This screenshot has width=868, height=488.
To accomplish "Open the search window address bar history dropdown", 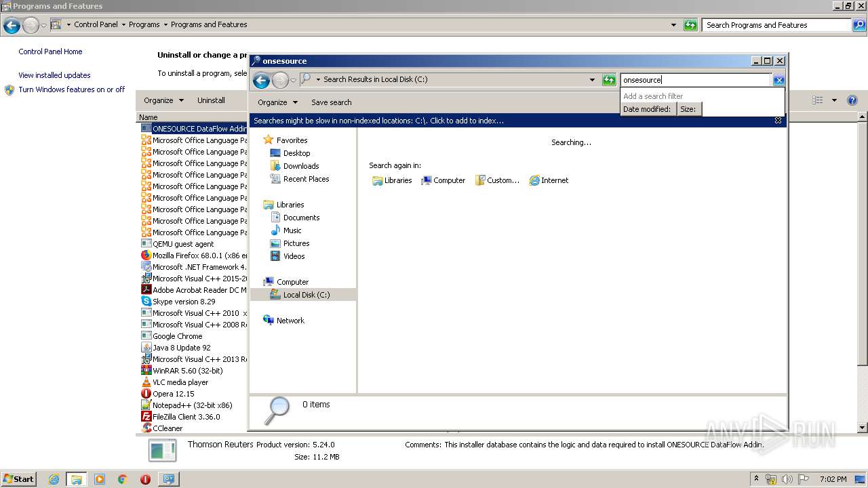I will [592, 80].
